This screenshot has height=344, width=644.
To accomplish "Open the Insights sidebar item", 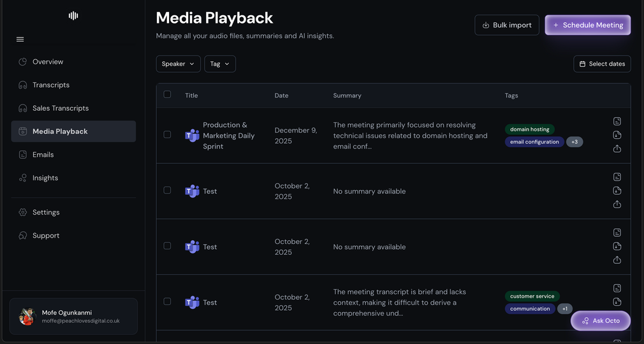I will (45, 178).
